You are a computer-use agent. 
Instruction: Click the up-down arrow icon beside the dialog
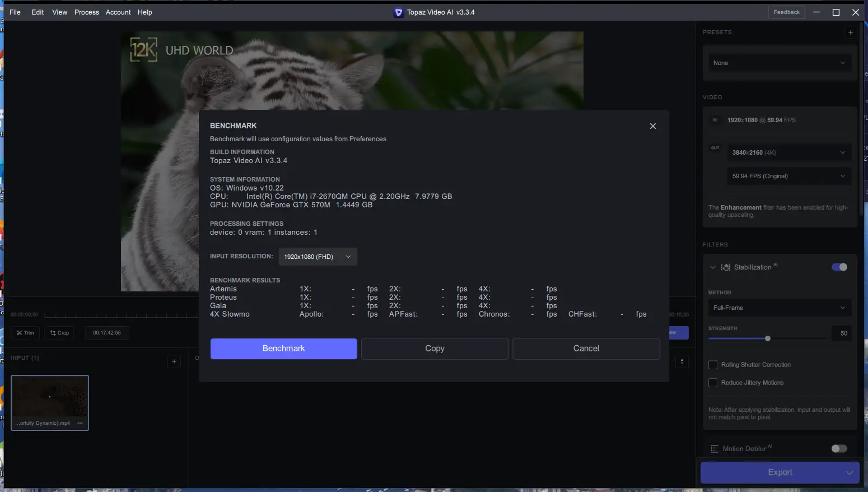682,361
